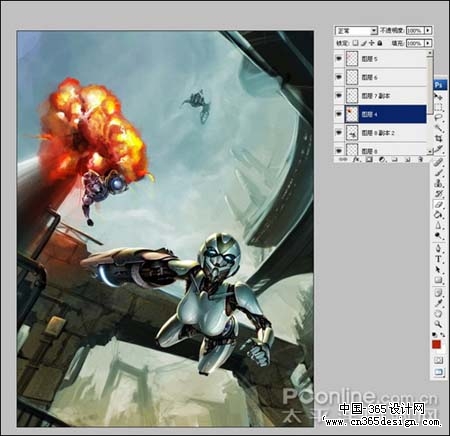
Task: Select the Crop tool
Action: point(438,138)
